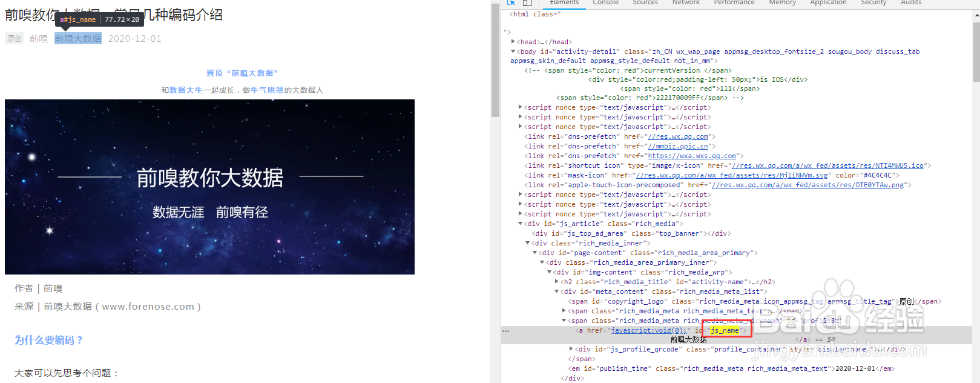The width and height of the screenshot is (980, 383).
Task: Click the 置顶 "前嗅大数据" text
Action: click(x=242, y=73)
